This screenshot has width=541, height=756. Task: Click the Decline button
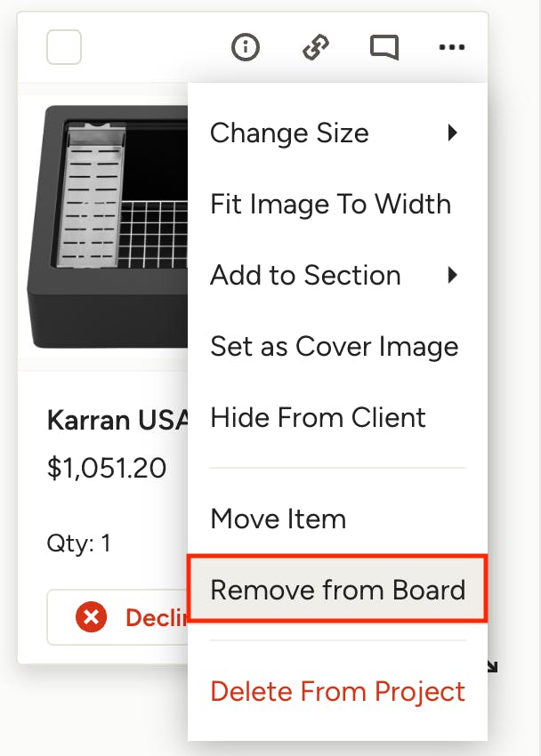(x=117, y=617)
